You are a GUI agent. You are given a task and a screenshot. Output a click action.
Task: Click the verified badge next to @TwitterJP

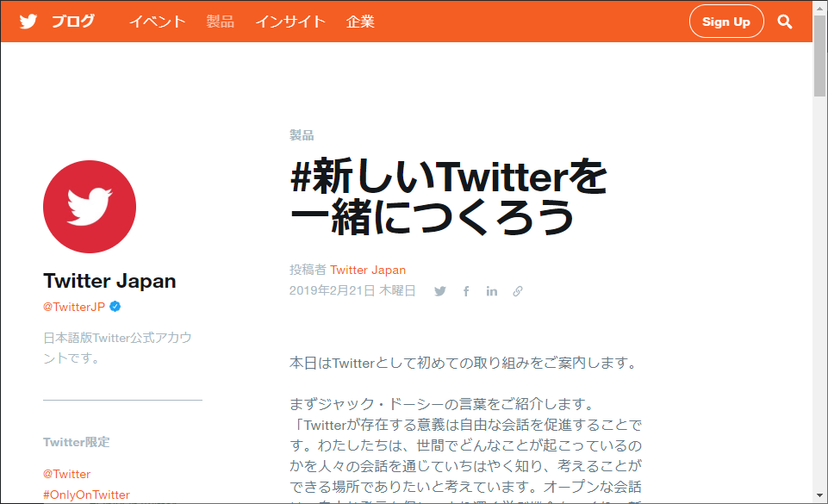(x=115, y=306)
